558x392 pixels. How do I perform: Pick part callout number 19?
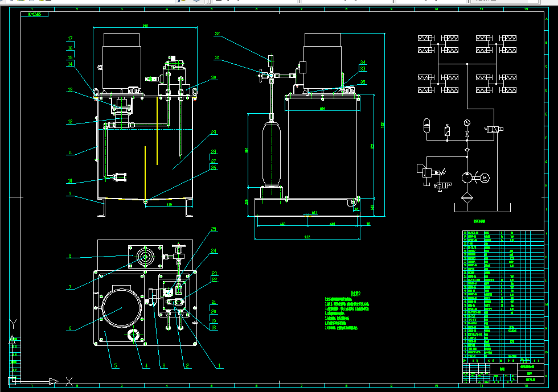(x=214, y=320)
